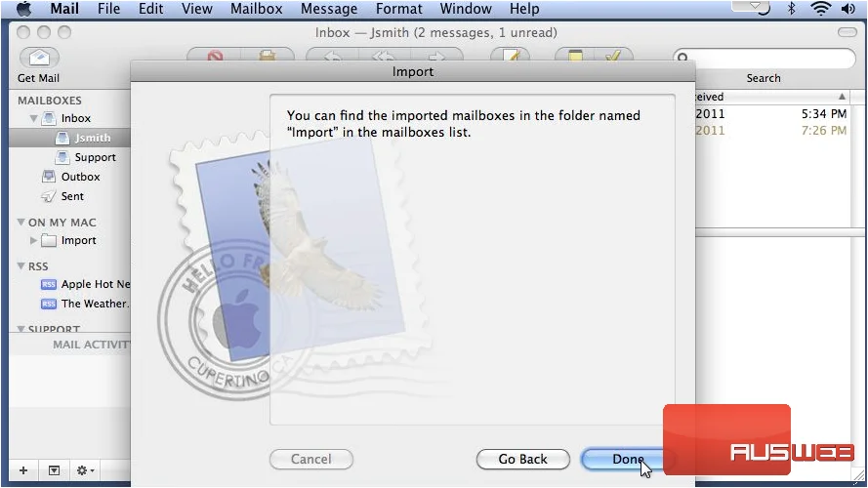Open the Message menu
The height and width of the screenshot is (488, 868).
point(329,9)
